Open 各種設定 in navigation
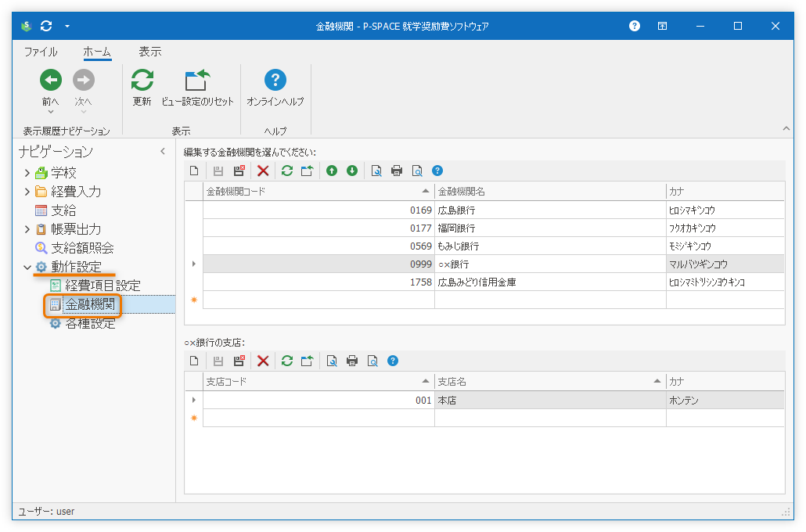 click(x=90, y=324)
